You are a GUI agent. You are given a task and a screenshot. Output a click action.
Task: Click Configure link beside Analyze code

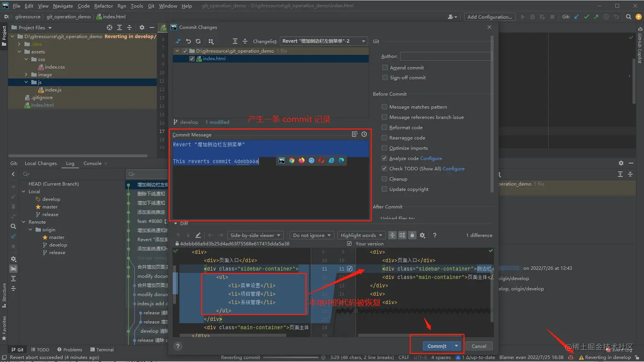tap(431, 158)
